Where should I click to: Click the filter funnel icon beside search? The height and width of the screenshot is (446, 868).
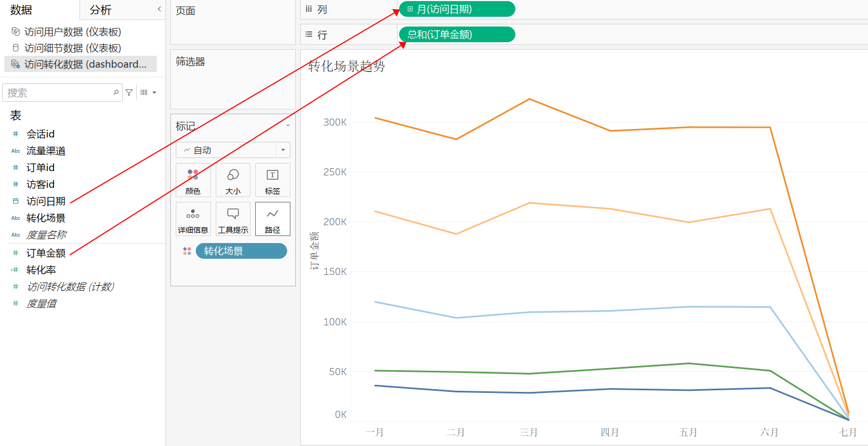point(129,93)
